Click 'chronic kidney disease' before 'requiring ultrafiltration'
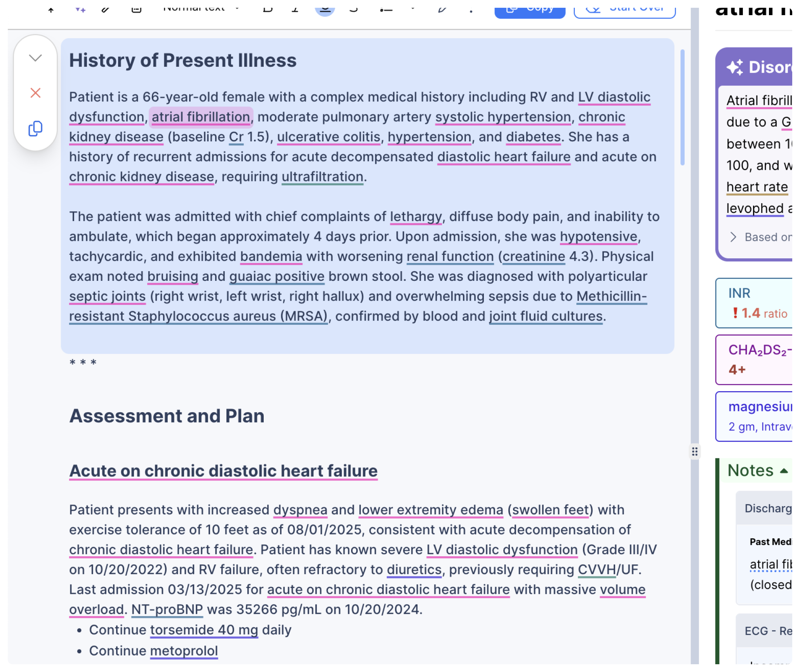Image resolution: width=800 pixels, height=672 pixels. click(x=141, y=177)
